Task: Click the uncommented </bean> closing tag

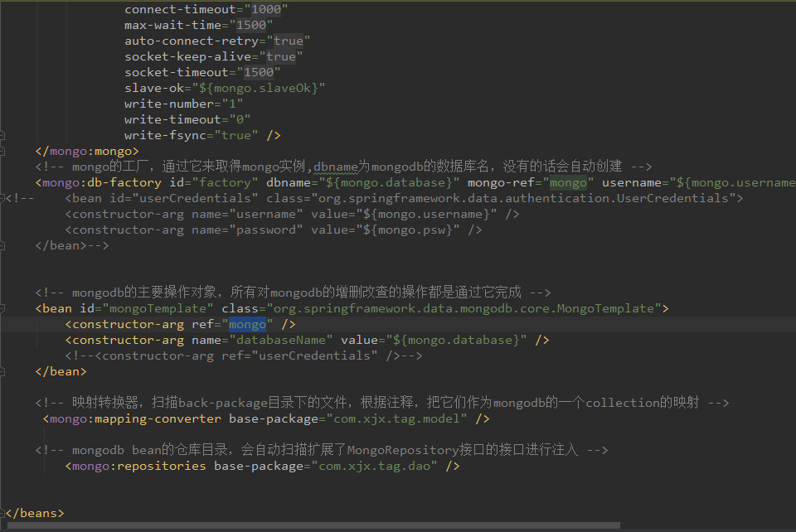Action: tap(61, 371)
